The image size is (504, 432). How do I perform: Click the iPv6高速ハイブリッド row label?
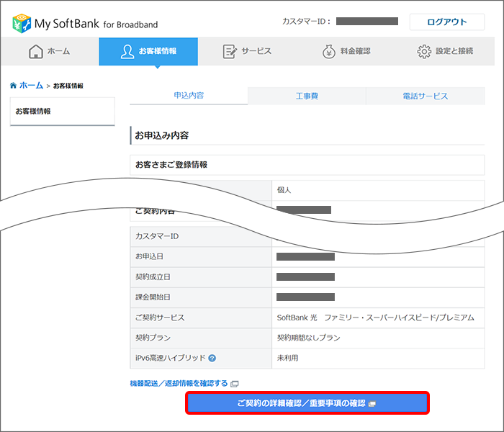pyautogui.click(x=171, y=358)
